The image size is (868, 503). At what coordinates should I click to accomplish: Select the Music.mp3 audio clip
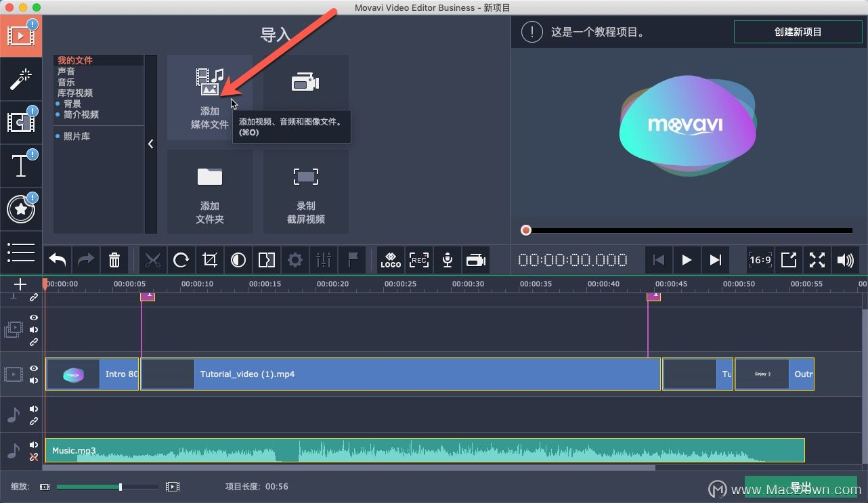pos(425,450)
